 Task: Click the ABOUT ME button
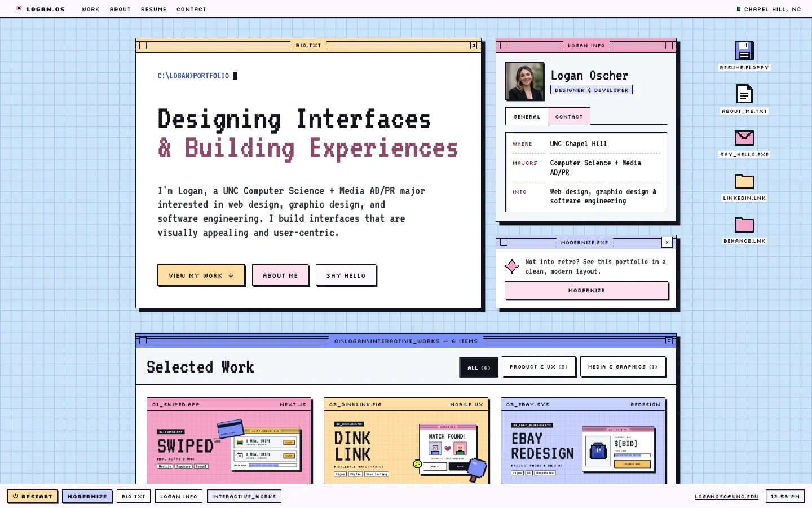click(x=280, y=275)
